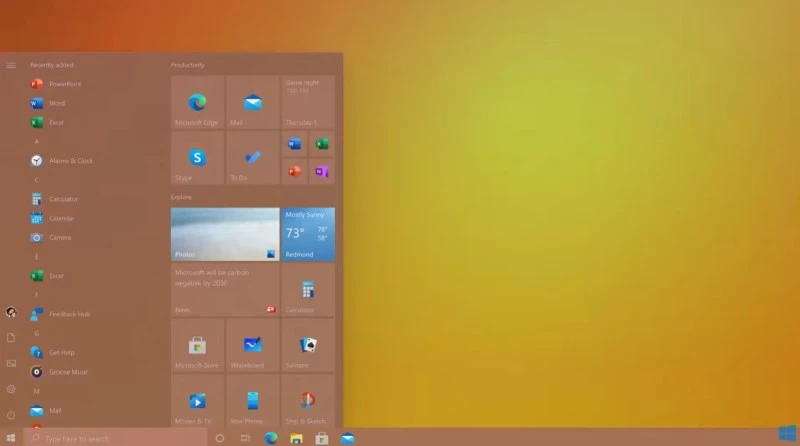Open the Microsoft Edge tile

tap(197, 102)
